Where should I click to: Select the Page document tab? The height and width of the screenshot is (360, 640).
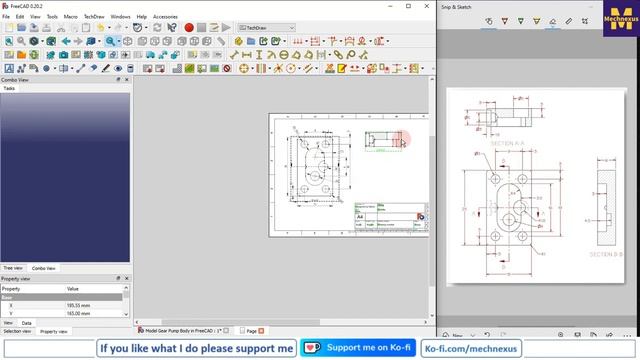coord(251,331)
